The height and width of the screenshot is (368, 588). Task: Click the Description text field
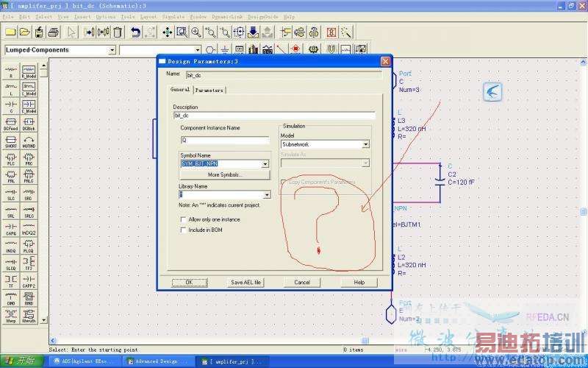click(274, 116)
